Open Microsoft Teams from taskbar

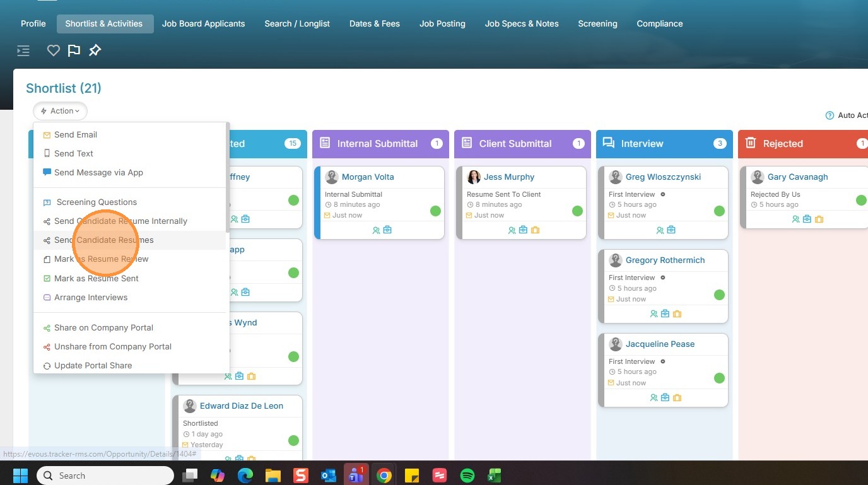pyautogui.click(x=356, y=476)
